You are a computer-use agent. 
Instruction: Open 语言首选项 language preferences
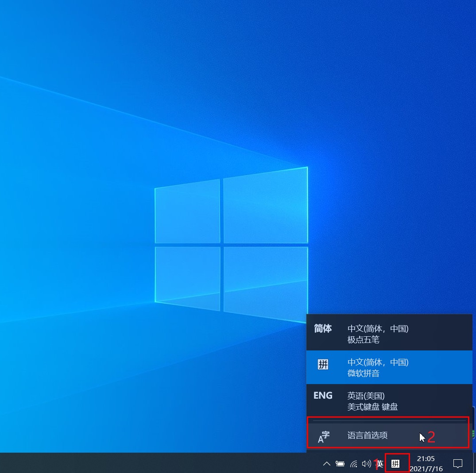389,435
